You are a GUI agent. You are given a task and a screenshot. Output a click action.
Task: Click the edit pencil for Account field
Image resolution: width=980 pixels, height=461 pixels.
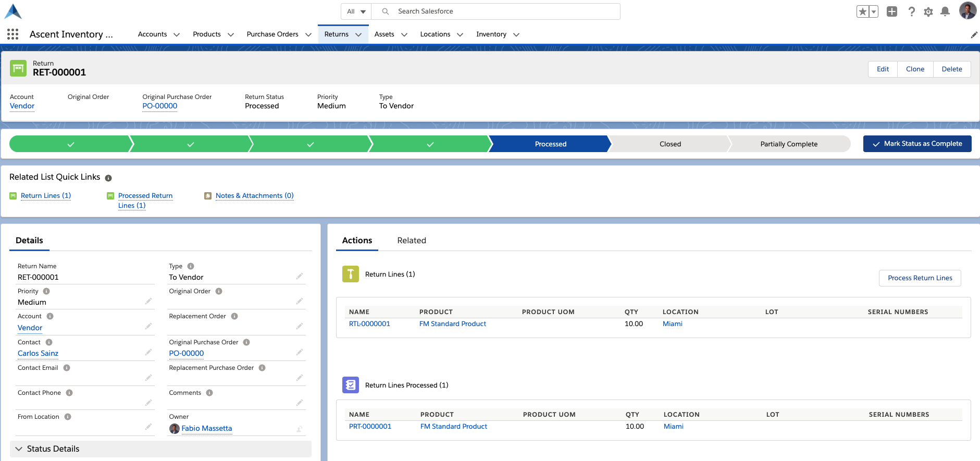148,326
